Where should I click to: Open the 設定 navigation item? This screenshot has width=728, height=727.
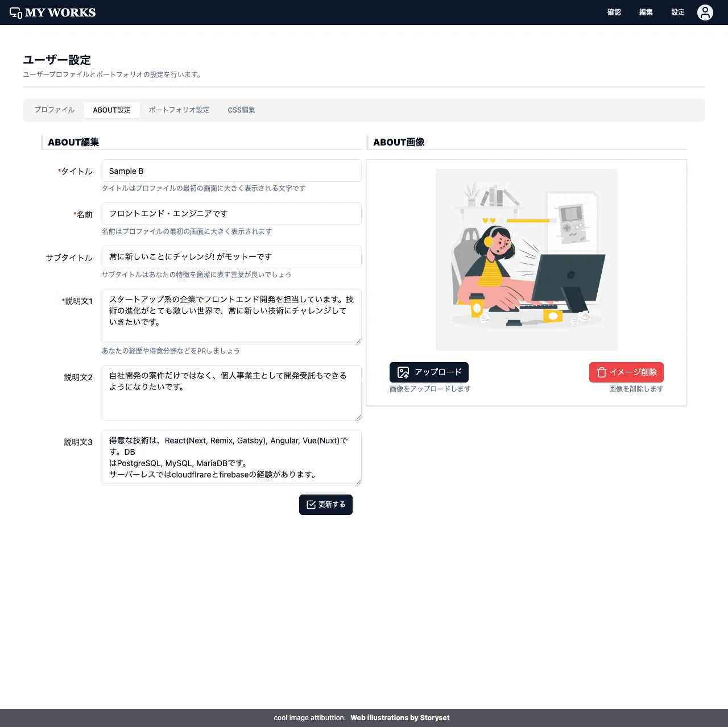point(677,12)
